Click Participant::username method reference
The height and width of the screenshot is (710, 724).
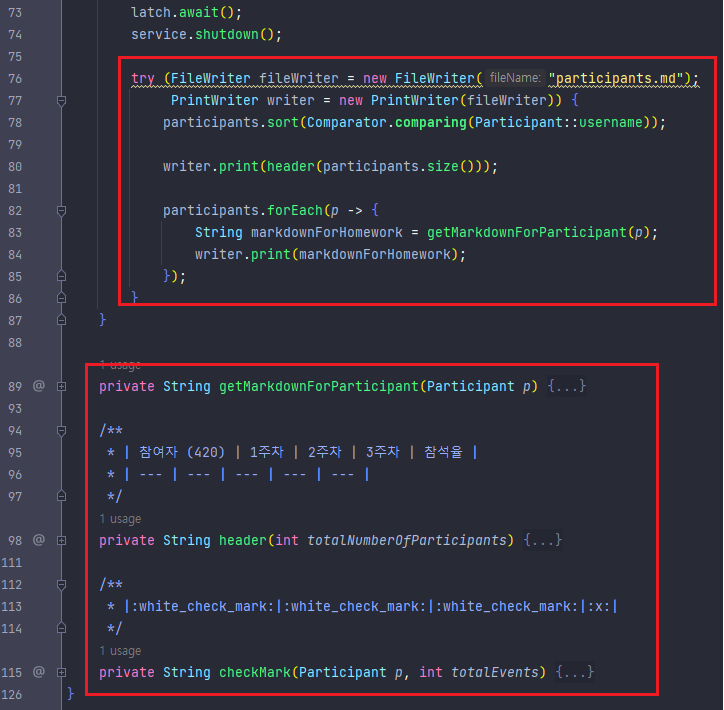(558, 122)
